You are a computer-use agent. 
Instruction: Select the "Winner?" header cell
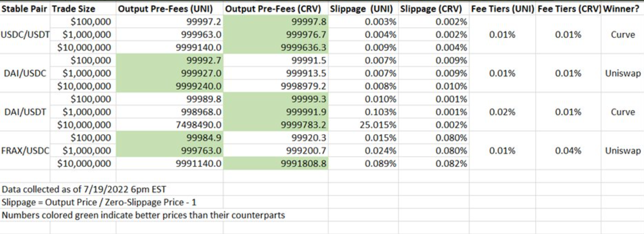[621, 9]
